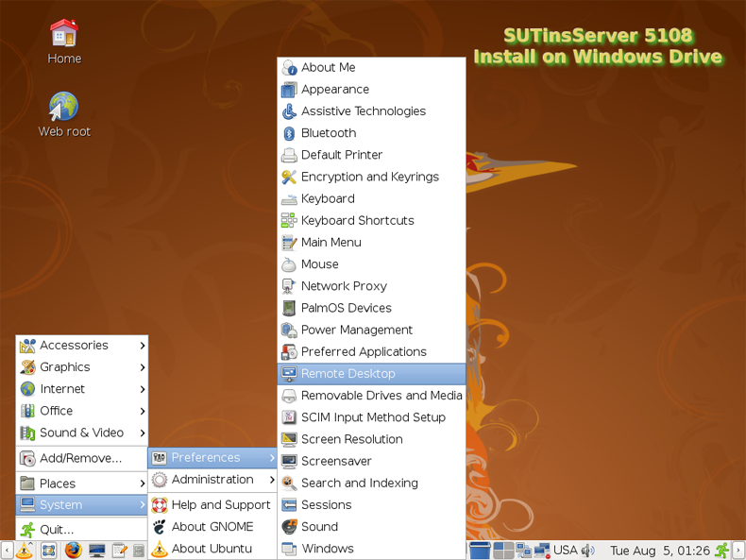This screenshot has height=560, width=746.
Task: Open Add/Remove... applications entry
Action: point(82,459)
